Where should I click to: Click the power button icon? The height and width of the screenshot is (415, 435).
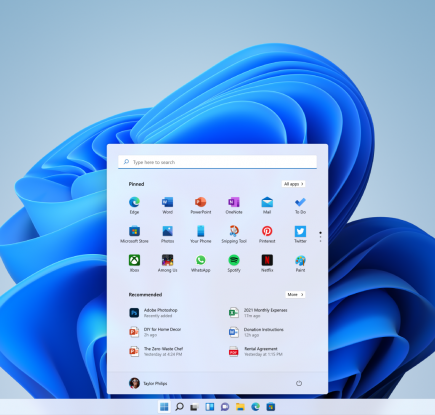(299, 383)
